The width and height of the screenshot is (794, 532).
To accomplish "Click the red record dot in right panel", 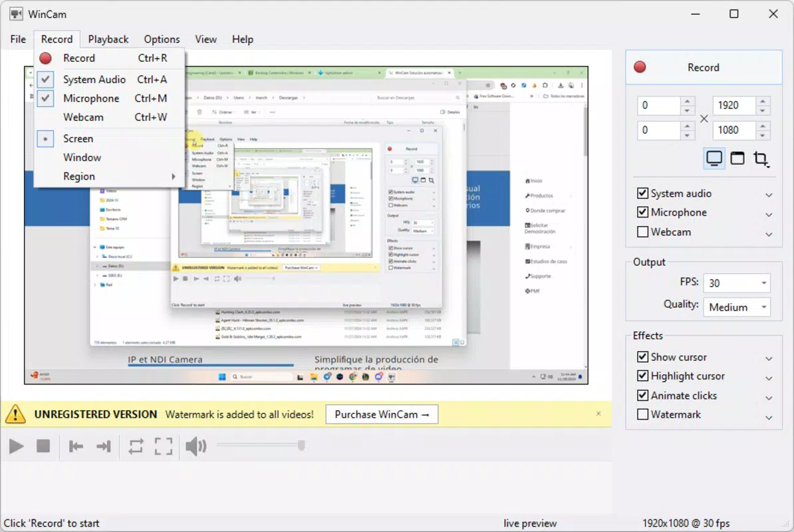I will click(x=640, y=67).
